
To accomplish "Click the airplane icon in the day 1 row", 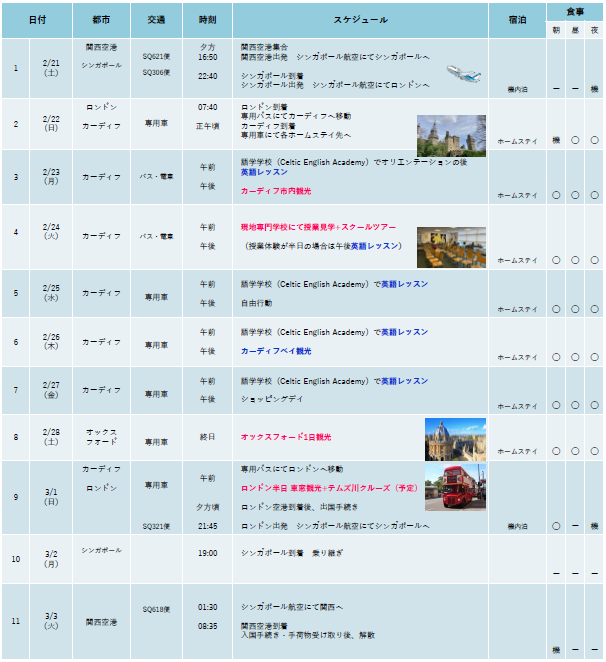I will [x=461, y=71].
